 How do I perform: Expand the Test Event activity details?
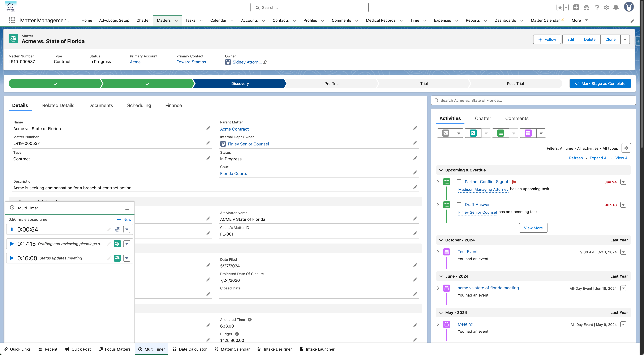coord(438,252)
